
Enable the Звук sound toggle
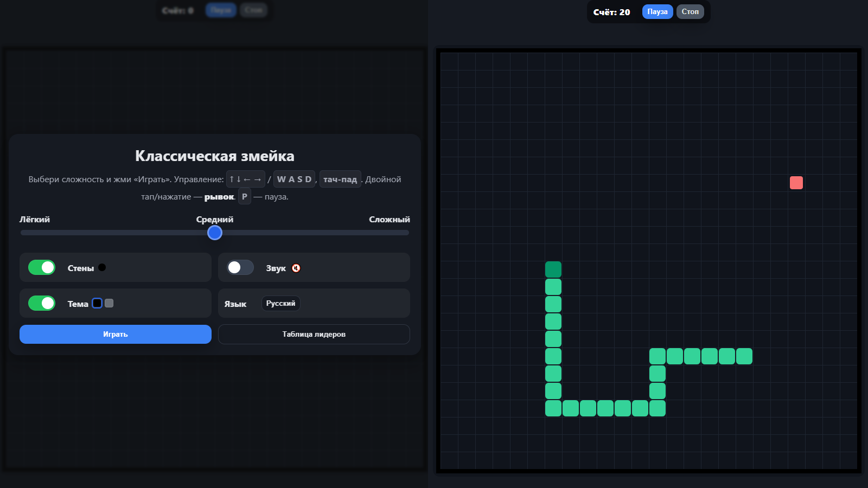pos(240,267)
